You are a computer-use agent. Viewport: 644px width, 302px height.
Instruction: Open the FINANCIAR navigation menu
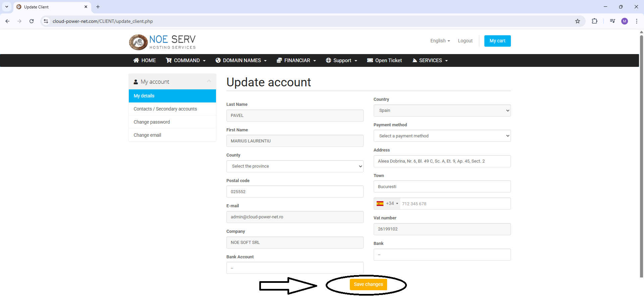[x=297, y=60]
